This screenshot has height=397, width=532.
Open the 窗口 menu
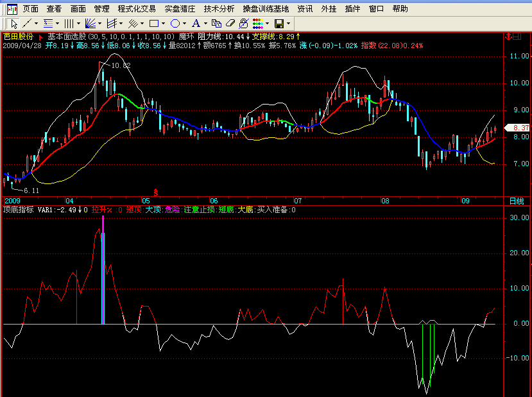(x=376, y=9)
